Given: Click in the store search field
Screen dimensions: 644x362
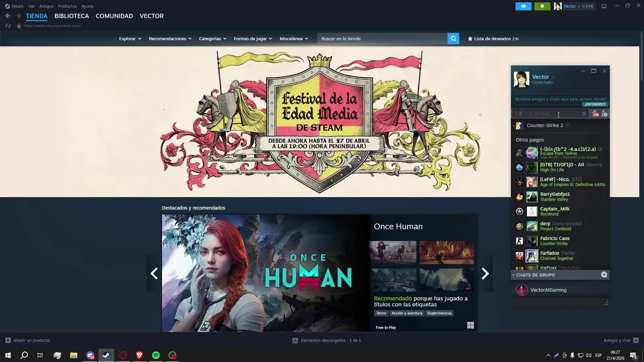Looking at the screenshot, I should tap(382, 39).
